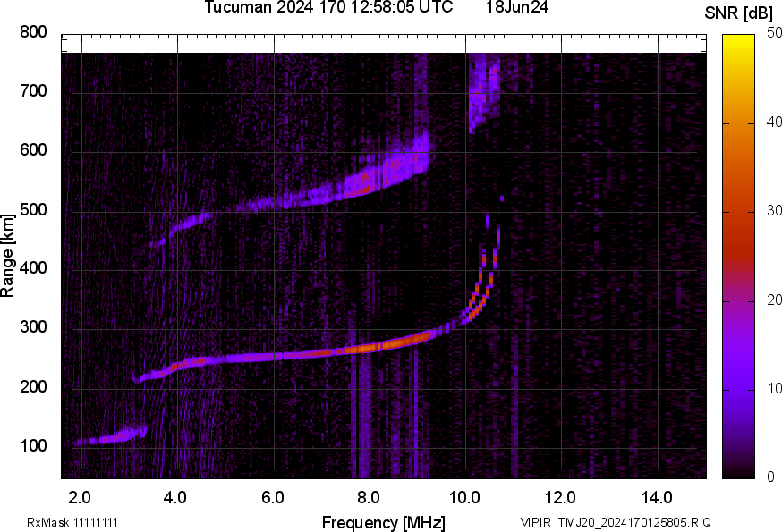Click the frequency tick label 12.0
The width and height of the screenshot is (782, 532).
point(561,497)
